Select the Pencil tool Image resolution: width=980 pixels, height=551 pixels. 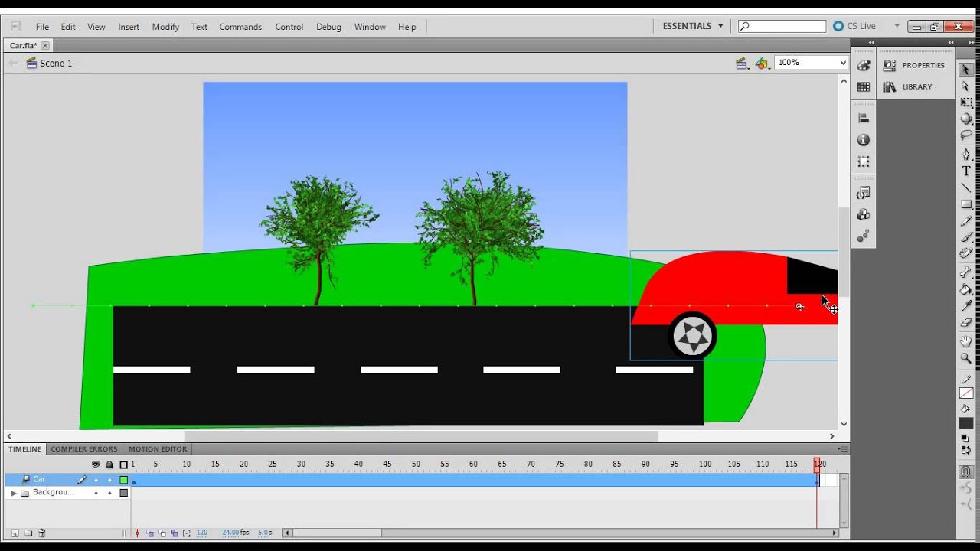click(x=966, y=221)
